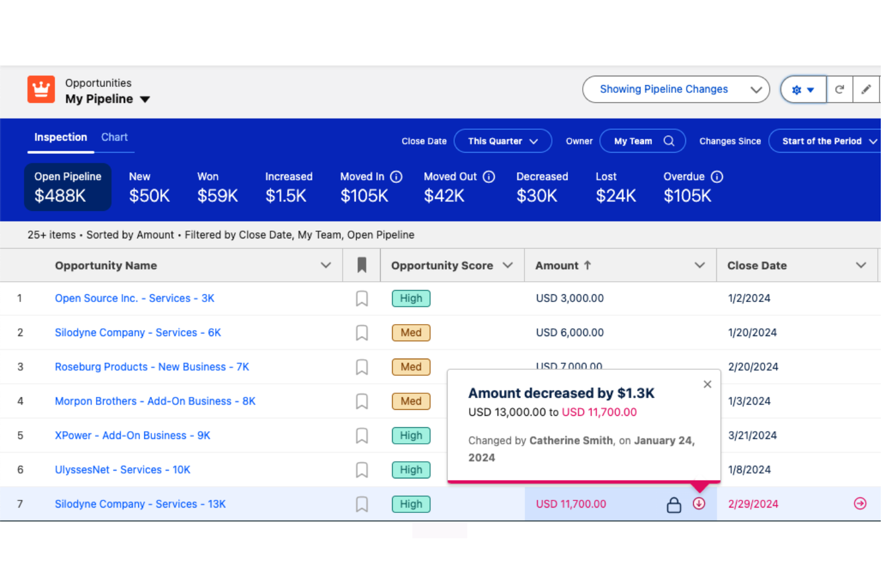This screenshot has height=588, width=882.
Task: Click the search icon in the My Team filter
Action: click(x=669, y=141)
